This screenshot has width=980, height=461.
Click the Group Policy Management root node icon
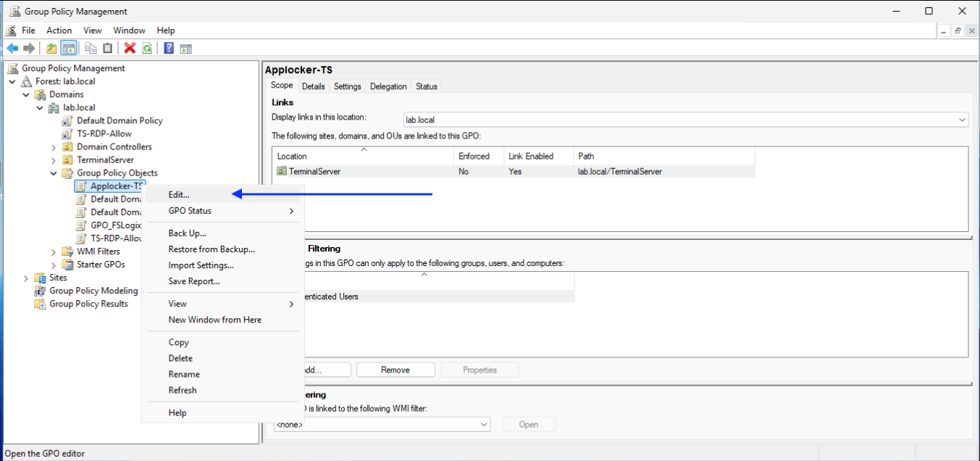click(13, 68)
